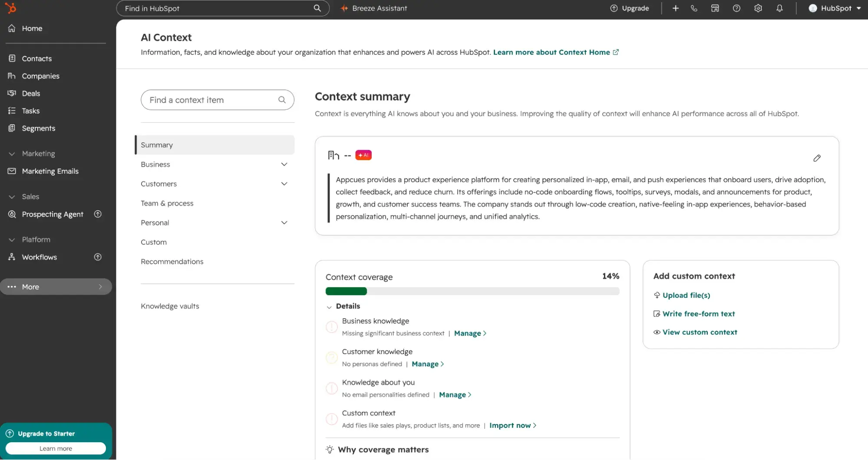
Task: Click Import now for Custom context
Action: tap(513, 425)
